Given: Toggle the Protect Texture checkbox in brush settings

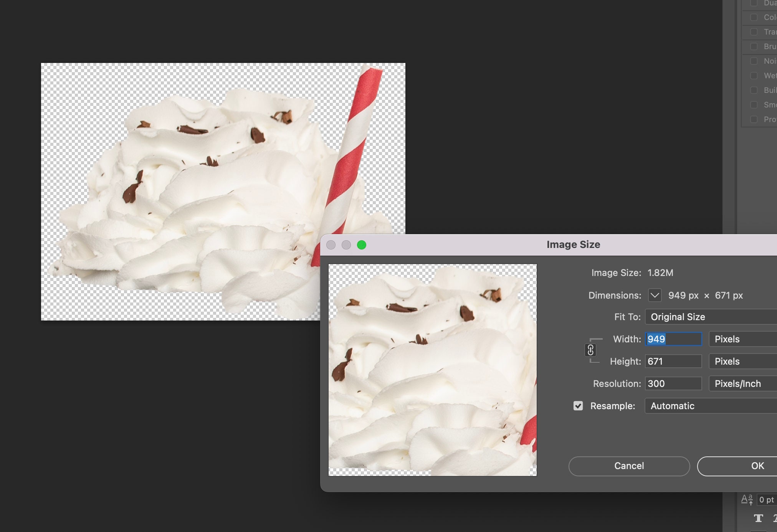Looking at the screenshot, I should [x=754, y=119].
